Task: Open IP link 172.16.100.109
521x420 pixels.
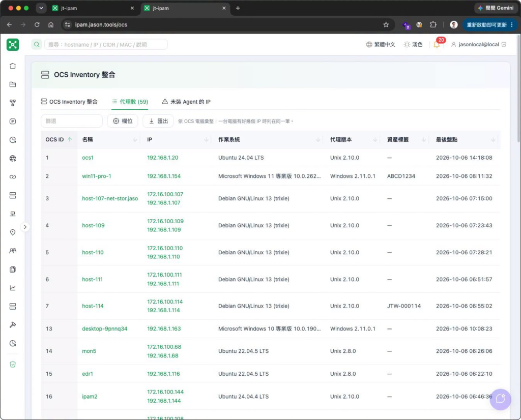Action: coord(165,221)
